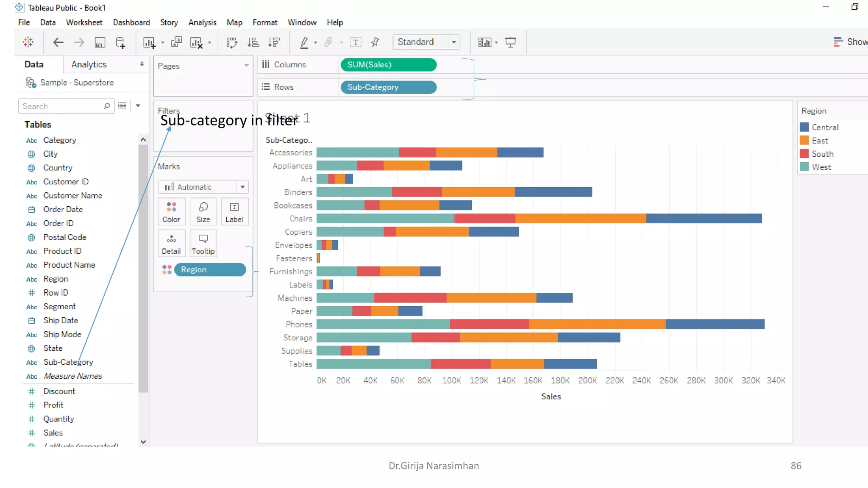Click the New Data Source icon

(x=120, y=42)
